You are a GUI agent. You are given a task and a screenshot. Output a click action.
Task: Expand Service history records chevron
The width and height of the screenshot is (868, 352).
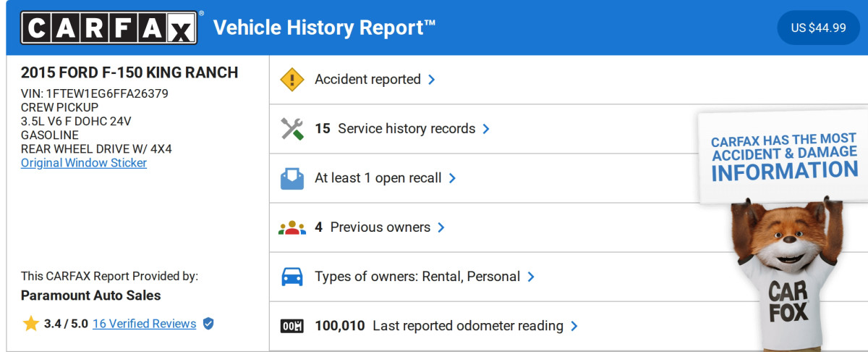coord(486,129)
